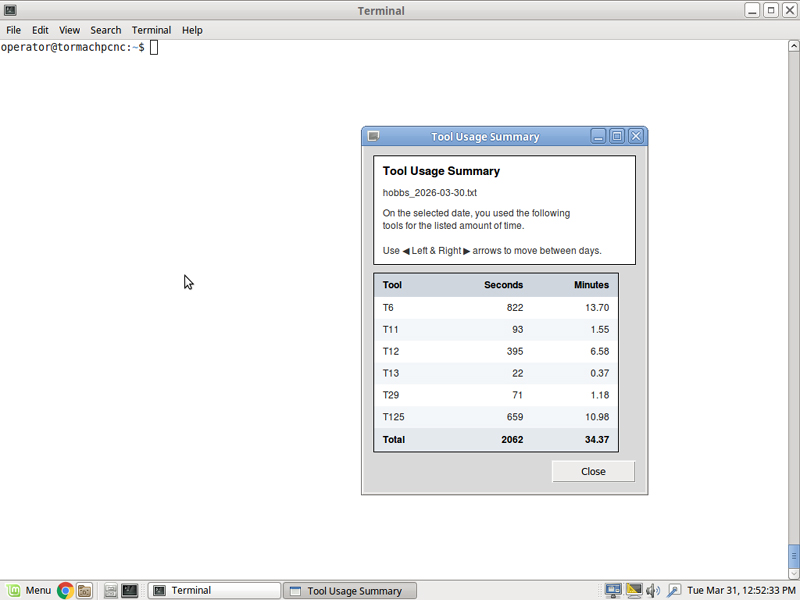This screenshot has width=800, height=600.
Task: Click the magnifier tray icon beside the clock
Action: click(x=674, y=590)
